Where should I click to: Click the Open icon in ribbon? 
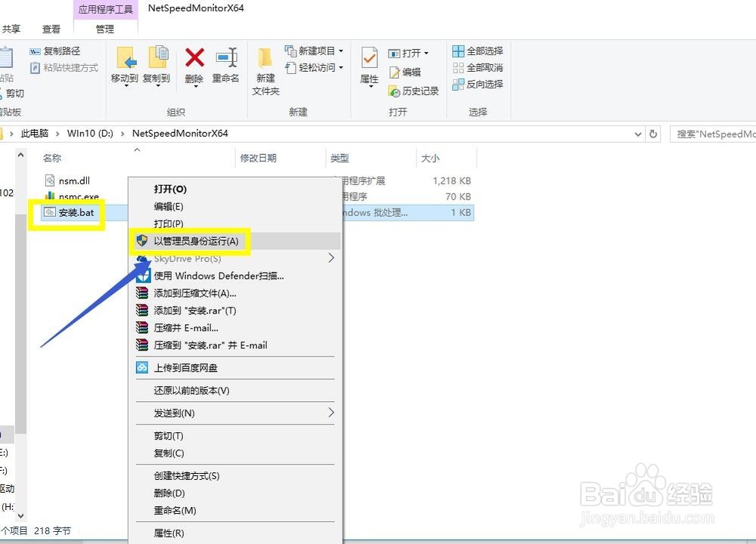[x=394, y=53]
